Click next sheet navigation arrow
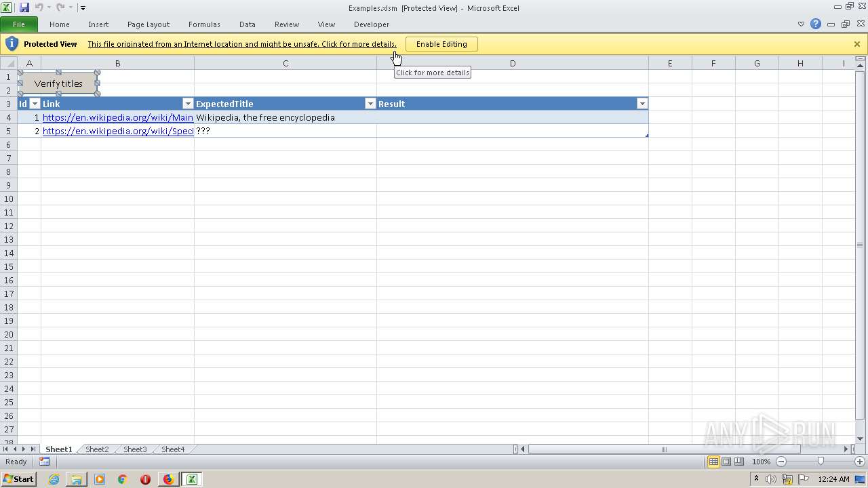 click(x=24, y=449)
